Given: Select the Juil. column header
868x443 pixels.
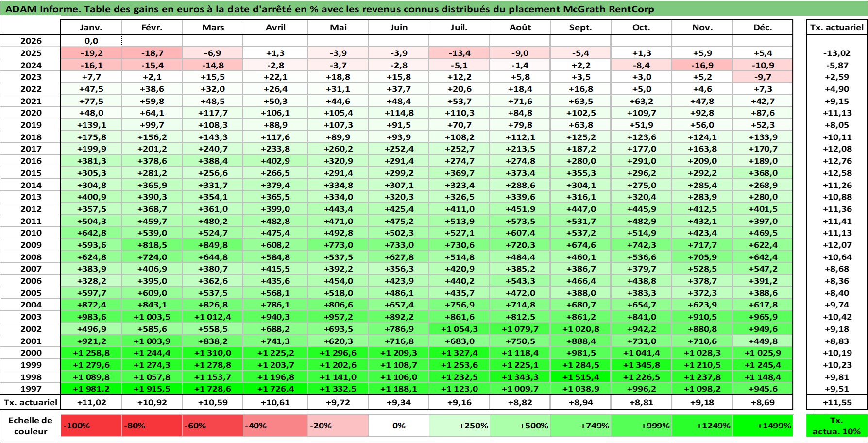Looking at the screenshot, I should tap(460, 27).
